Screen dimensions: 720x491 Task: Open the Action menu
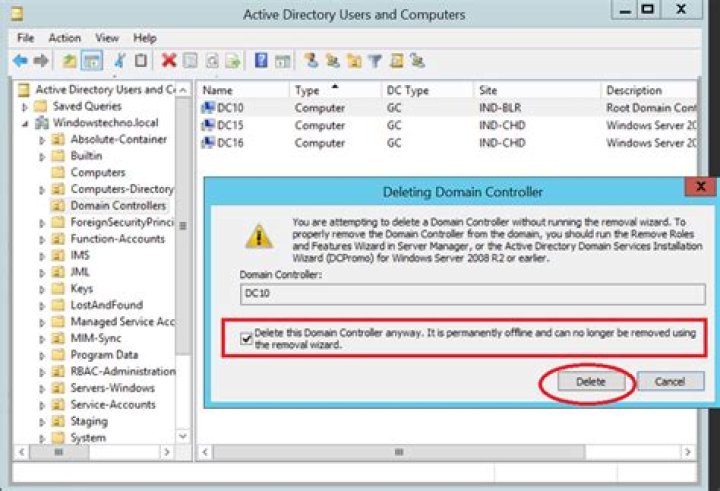pyautogui.click(x=64, y=38)
